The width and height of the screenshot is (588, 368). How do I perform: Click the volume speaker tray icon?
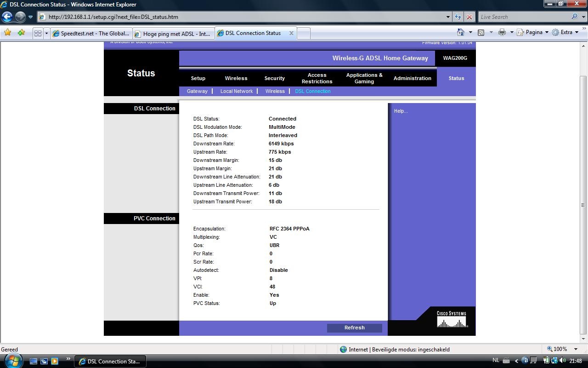coord(563,361)
